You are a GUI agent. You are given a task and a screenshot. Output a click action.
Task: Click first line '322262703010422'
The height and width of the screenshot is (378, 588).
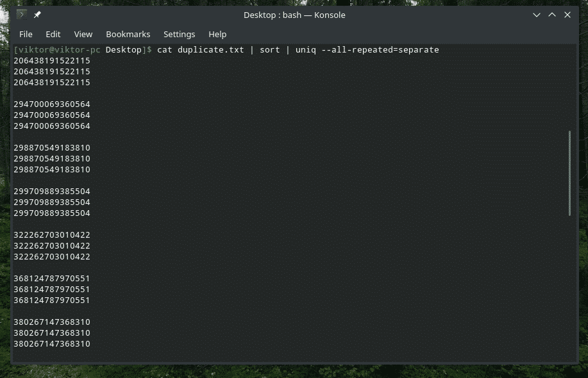[52, 235]
